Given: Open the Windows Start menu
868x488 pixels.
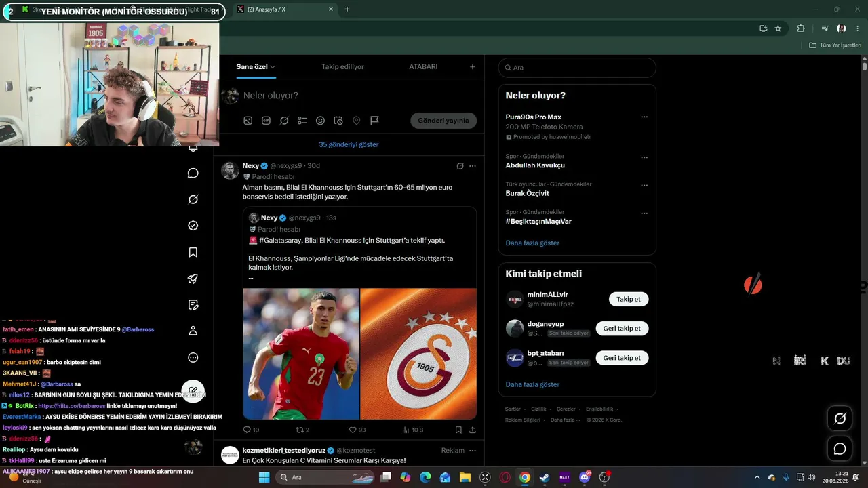Looking at the screenshot, I should click(264, 477).
